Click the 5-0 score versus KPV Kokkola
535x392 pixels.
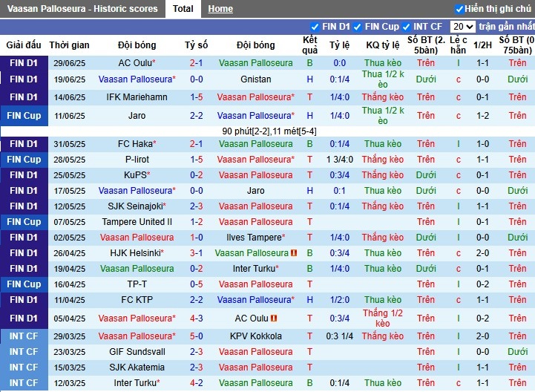pyautogui.click(x=196, y=336)
